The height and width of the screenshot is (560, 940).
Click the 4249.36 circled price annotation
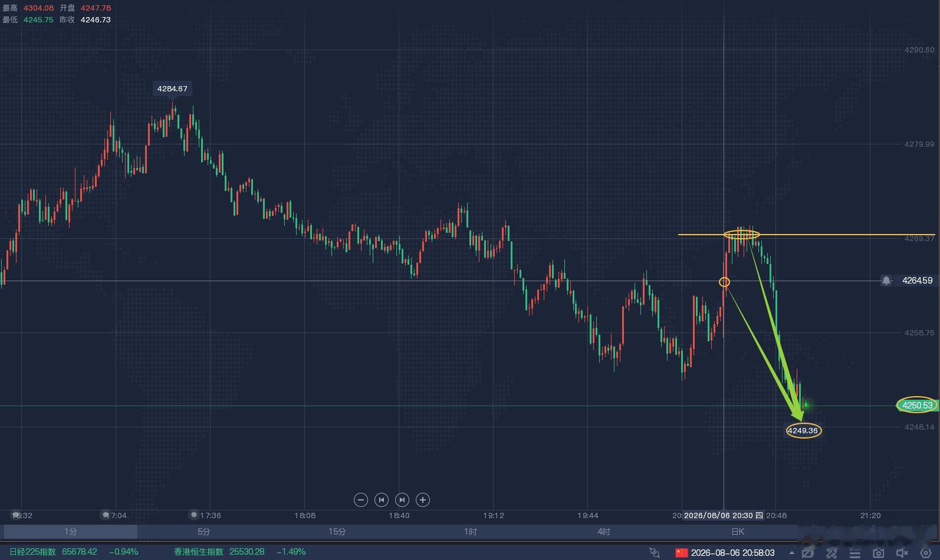tap(803, 430)
